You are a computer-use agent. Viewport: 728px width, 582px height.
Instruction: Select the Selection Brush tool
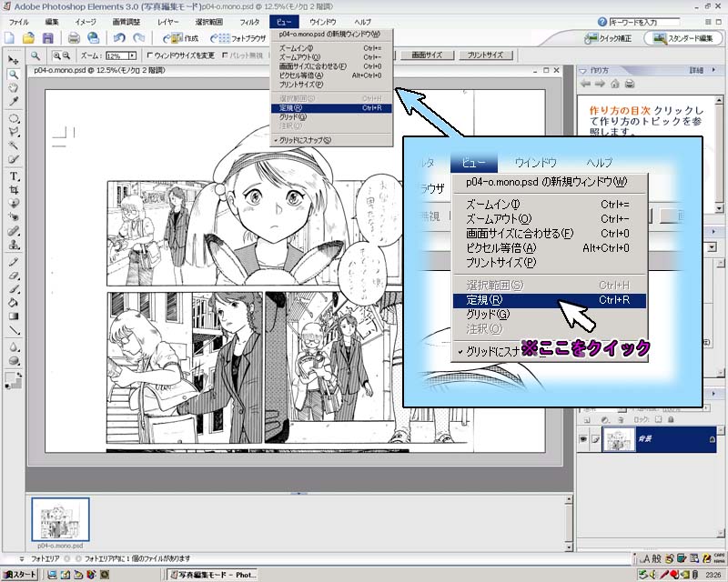(x=14, y=159)
